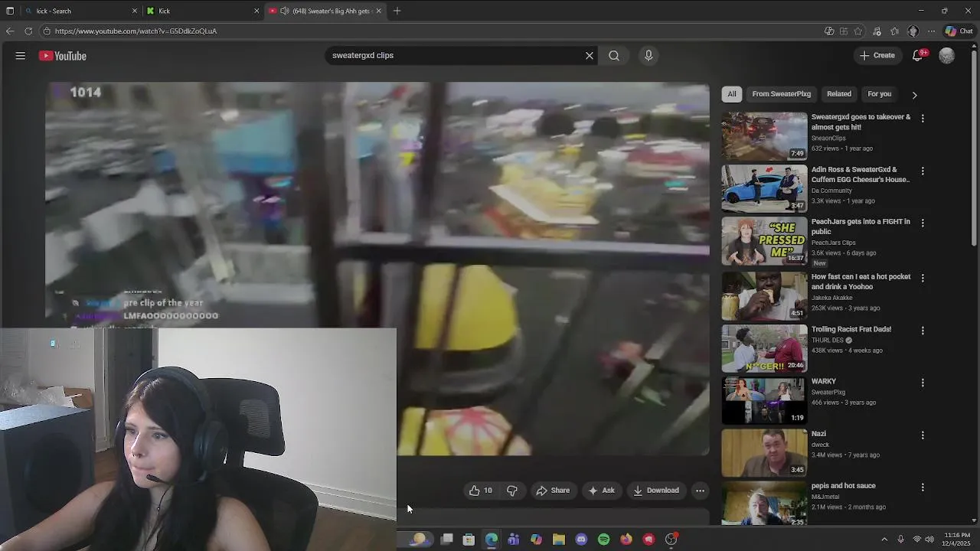Open more actions menu below the video

(700, 491)
